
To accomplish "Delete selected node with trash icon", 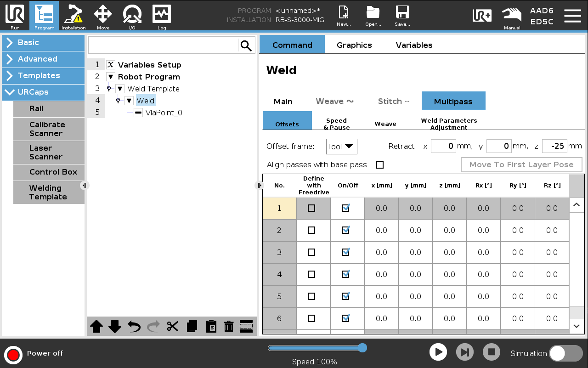I will tap(228, 326).
